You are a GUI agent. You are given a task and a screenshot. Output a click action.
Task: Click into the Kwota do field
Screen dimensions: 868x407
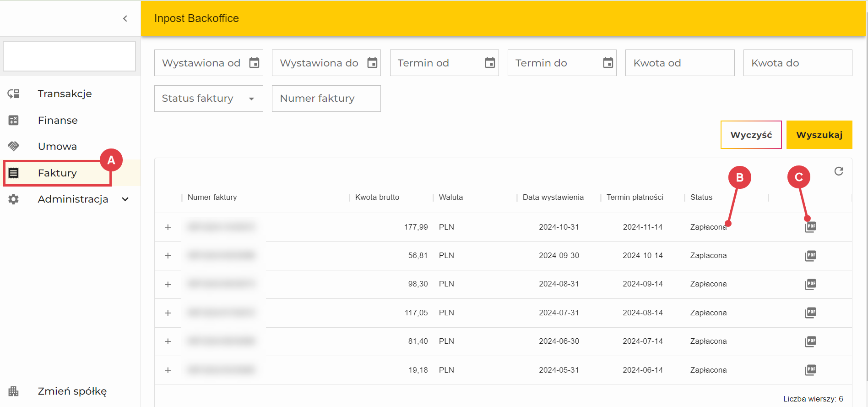tap(797, 63)
